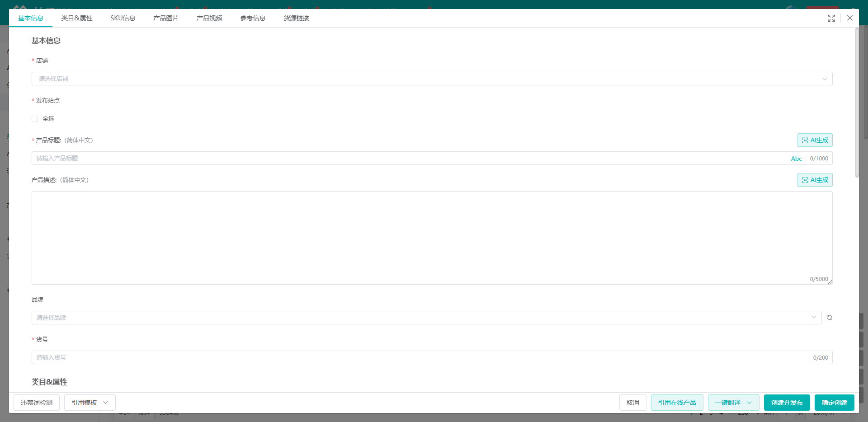868x422 pixels.
Task: Open the 请选择品牌 dropdown
Action: (x=426, y=318)
